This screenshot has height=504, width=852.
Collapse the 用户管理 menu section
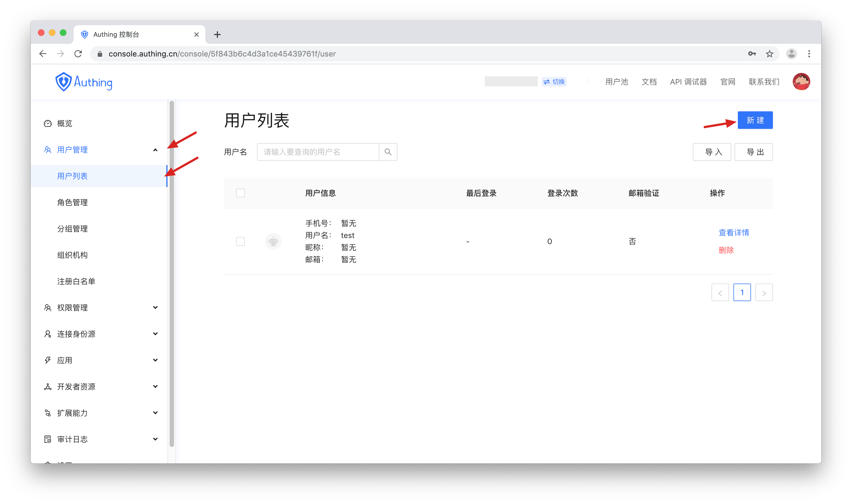click(155, 150)
